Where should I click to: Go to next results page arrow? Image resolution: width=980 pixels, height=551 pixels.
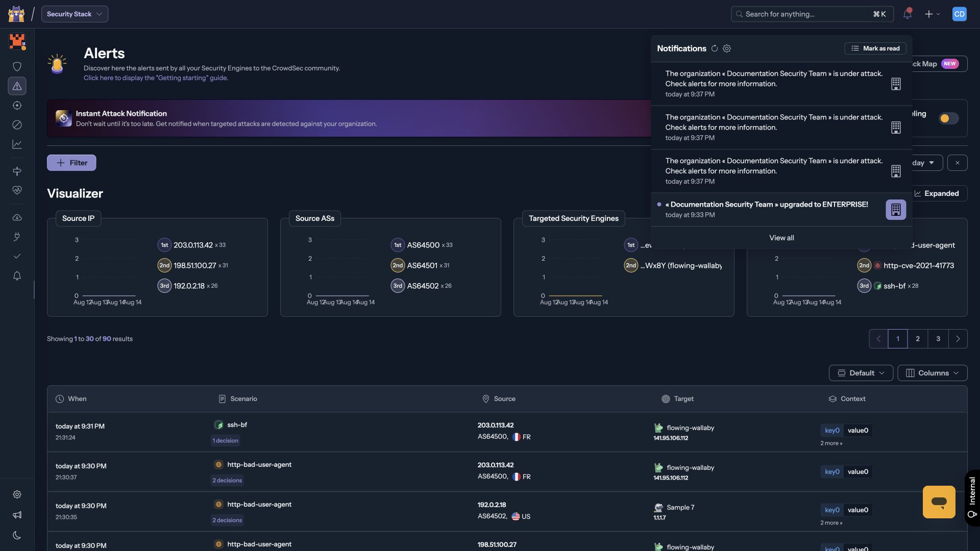tap(958, 339)
